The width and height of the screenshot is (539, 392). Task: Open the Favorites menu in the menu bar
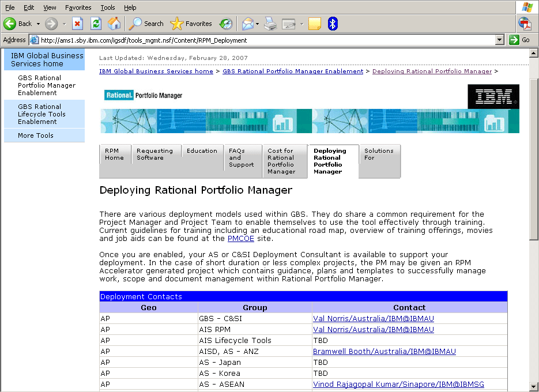coord(78,7)
